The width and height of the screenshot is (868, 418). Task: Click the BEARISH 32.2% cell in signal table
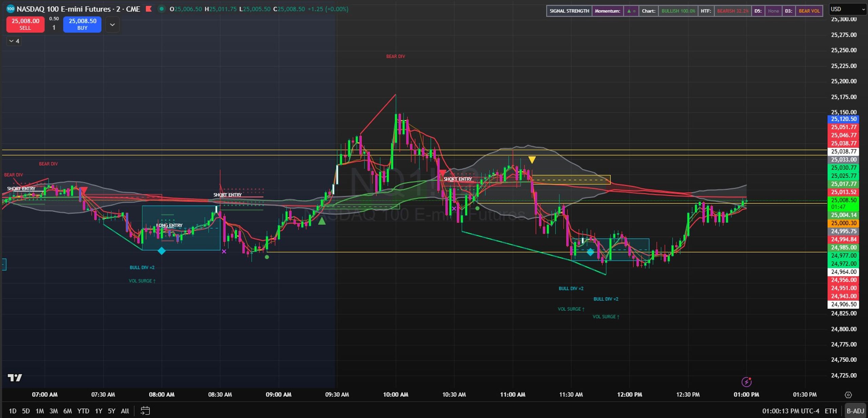732,11
